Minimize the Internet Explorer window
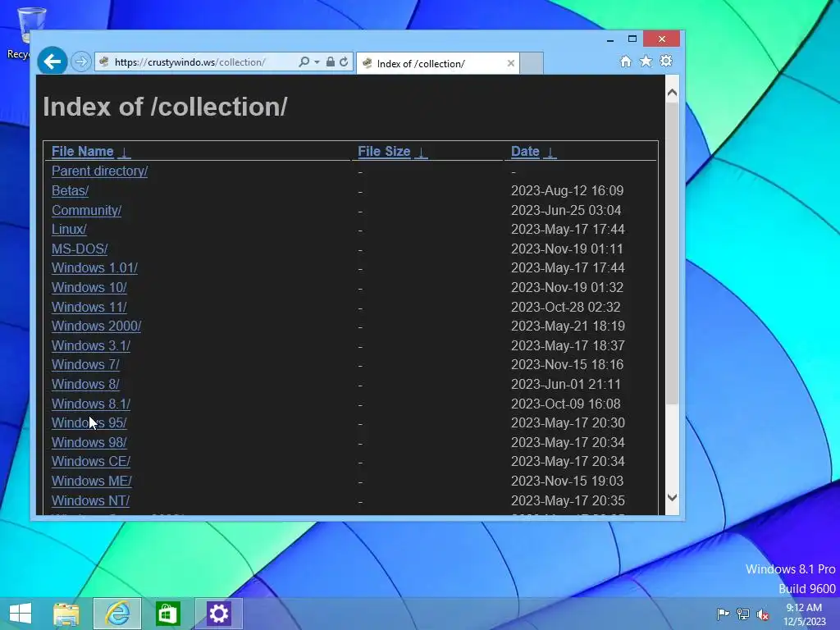This screenshot has height=630, width=840. pyautogui.click(x=610, y=39)
